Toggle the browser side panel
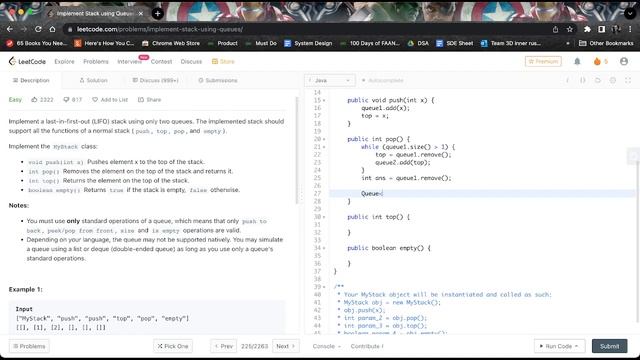The height and width of the screenshot is (360, 640). [x=602, y=29]
